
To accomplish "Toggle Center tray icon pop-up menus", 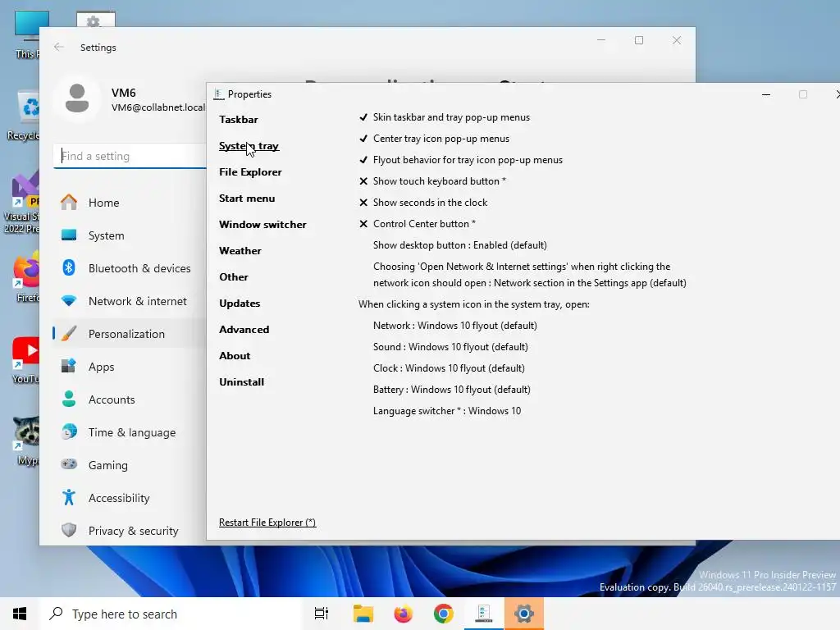I will 434,139.
